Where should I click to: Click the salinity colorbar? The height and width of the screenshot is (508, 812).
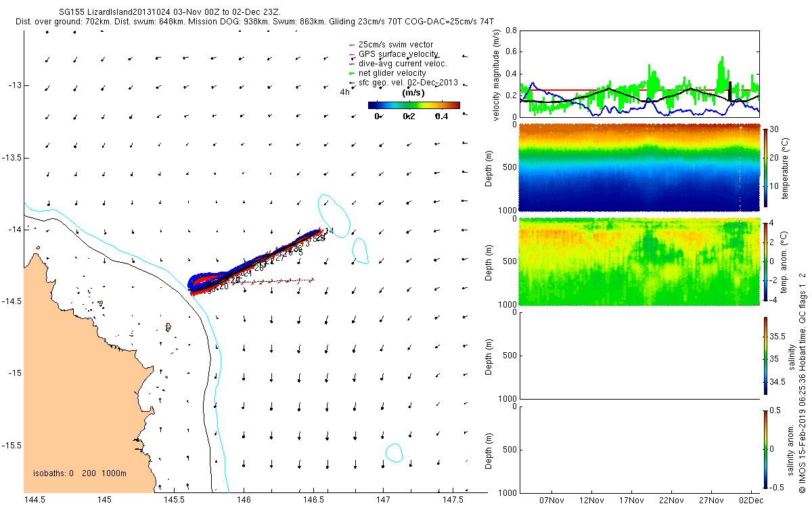(765, 355)
